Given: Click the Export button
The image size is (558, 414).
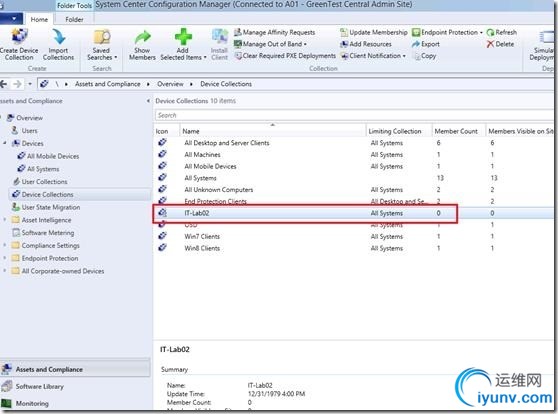Looking at the screenshot, I should 426,44.
